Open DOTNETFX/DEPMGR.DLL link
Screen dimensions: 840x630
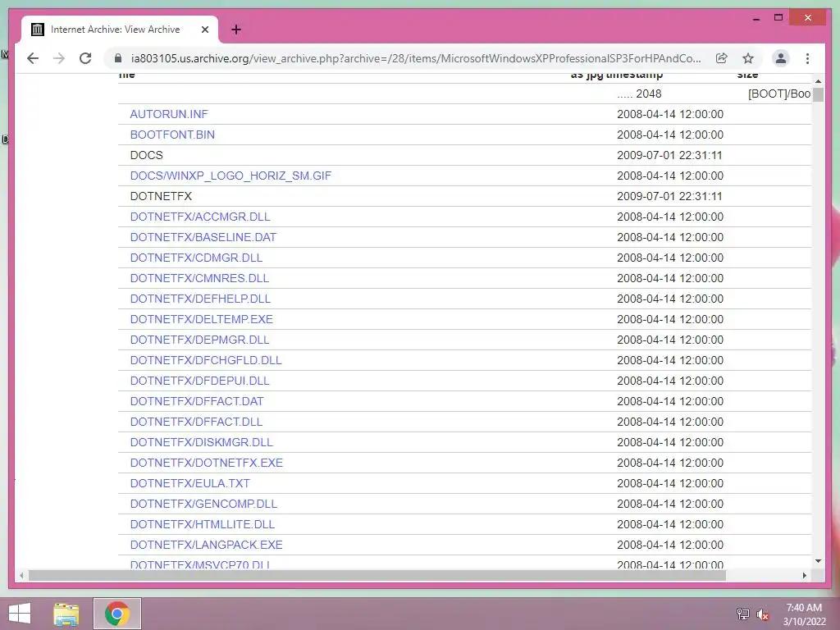[200, 340]
